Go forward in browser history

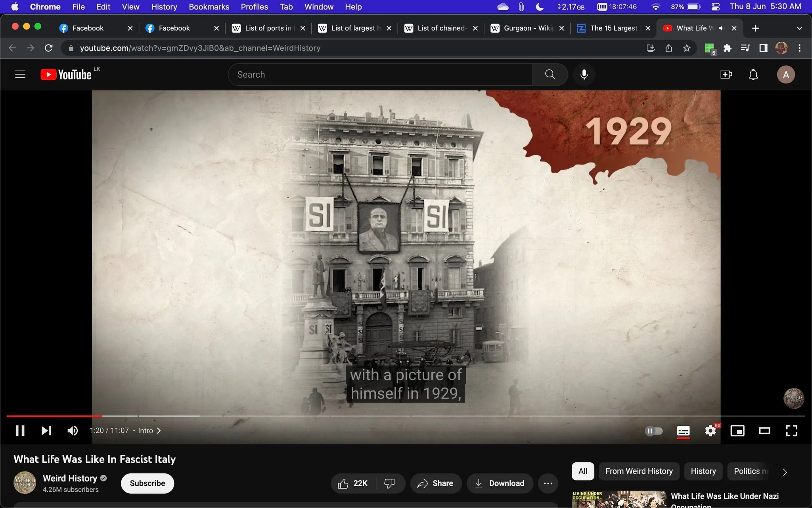click(31, 48)
